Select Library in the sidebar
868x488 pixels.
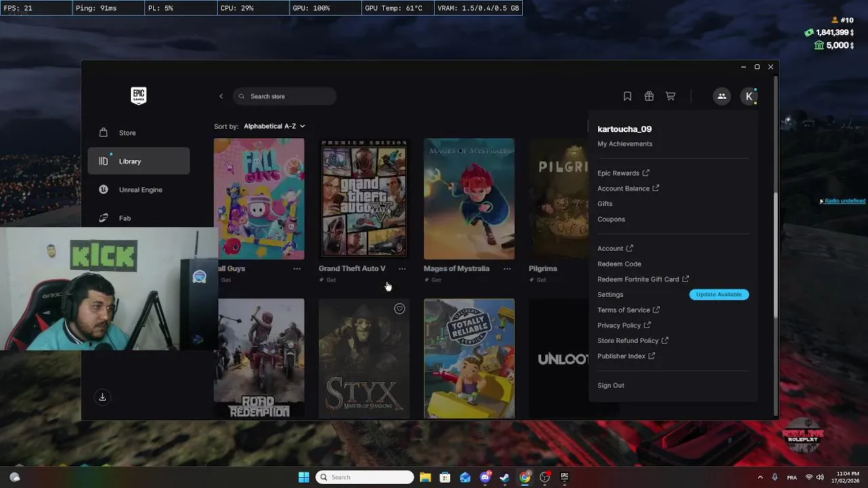138,161
